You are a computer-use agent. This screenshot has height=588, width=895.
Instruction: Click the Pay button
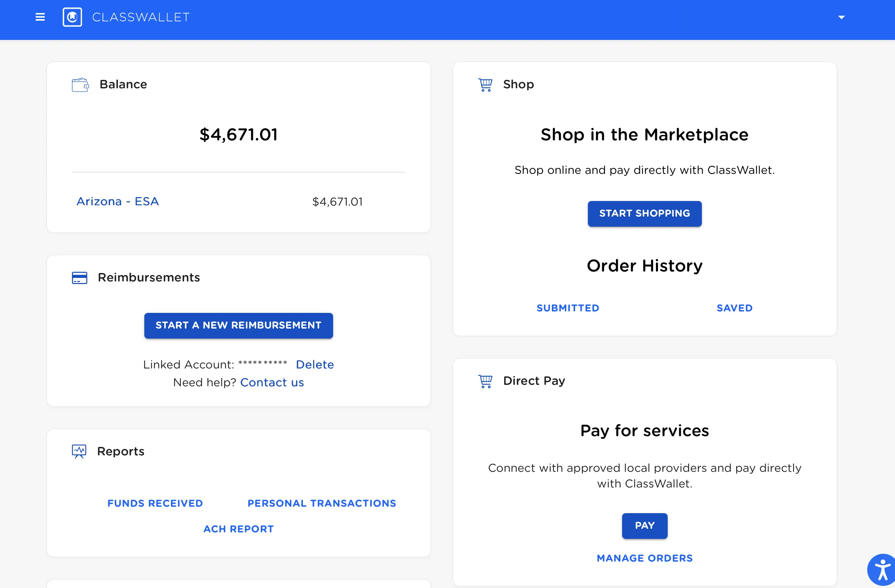645,526
